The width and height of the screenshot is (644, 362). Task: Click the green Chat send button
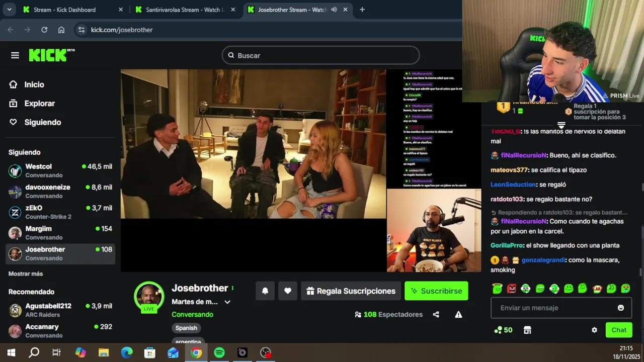(619, 330)
